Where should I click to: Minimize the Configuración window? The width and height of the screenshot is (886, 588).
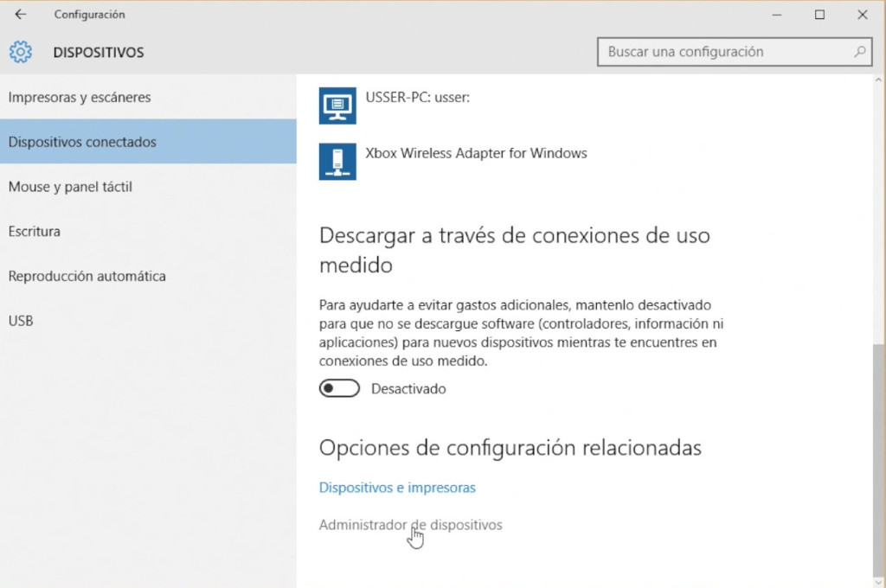tap(776, 15)
